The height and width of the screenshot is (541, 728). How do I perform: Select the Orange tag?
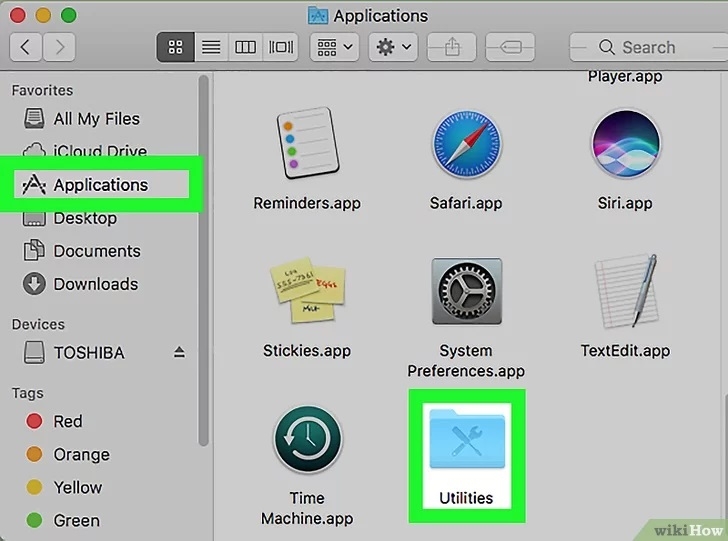coord(68,454)
